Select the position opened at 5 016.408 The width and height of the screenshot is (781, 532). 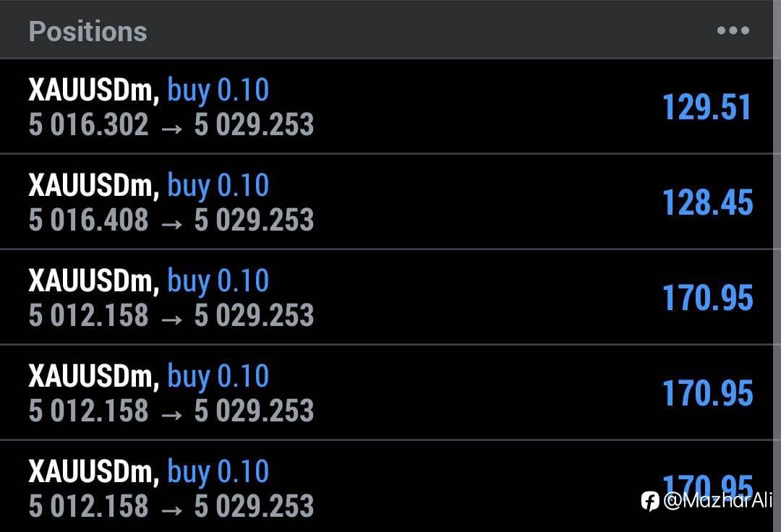(390, 202)
